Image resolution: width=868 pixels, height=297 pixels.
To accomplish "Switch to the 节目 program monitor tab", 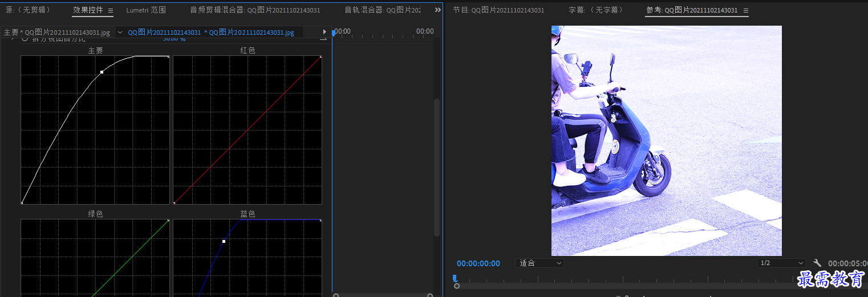I will 498,10.
